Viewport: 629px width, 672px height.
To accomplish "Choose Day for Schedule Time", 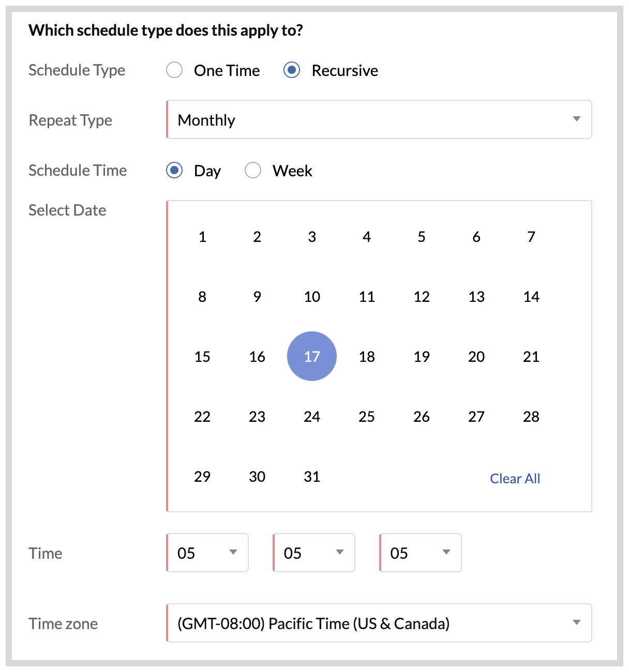I will (x=174, y=170).
